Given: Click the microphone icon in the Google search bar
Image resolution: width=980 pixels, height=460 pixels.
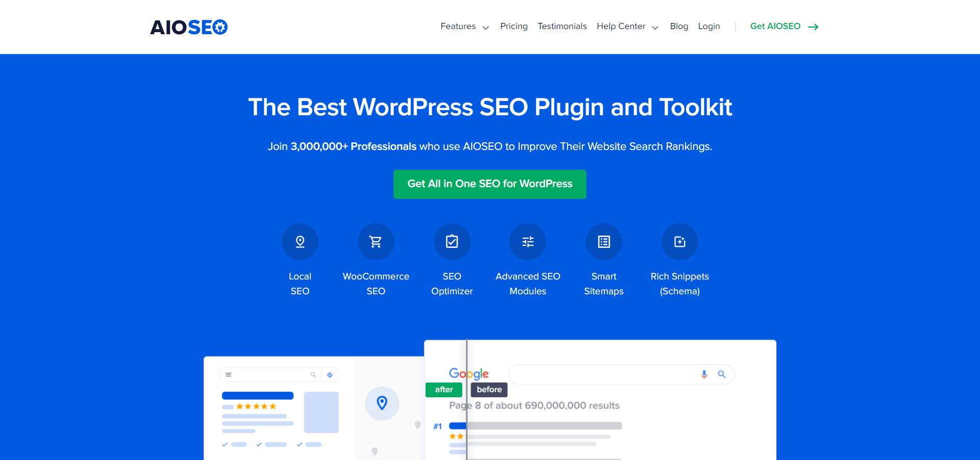Looking at the screenshot, I should coord(704,374).
